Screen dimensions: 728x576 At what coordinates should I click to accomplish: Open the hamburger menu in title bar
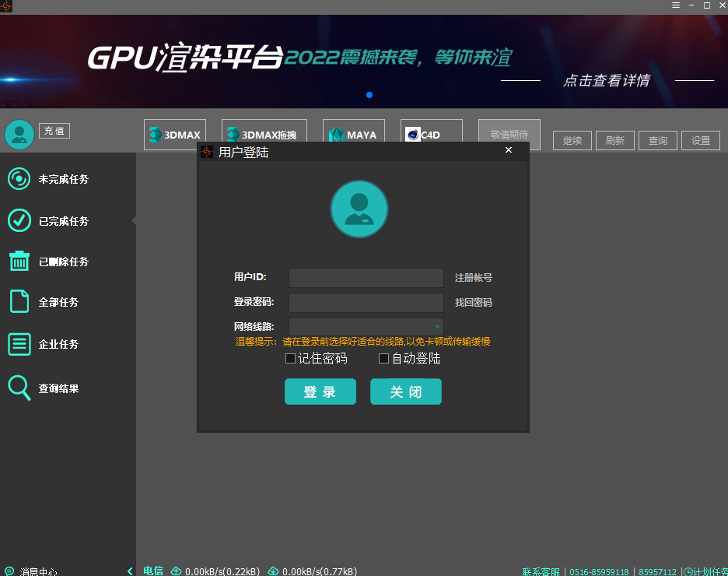click(x=676, y=5)
